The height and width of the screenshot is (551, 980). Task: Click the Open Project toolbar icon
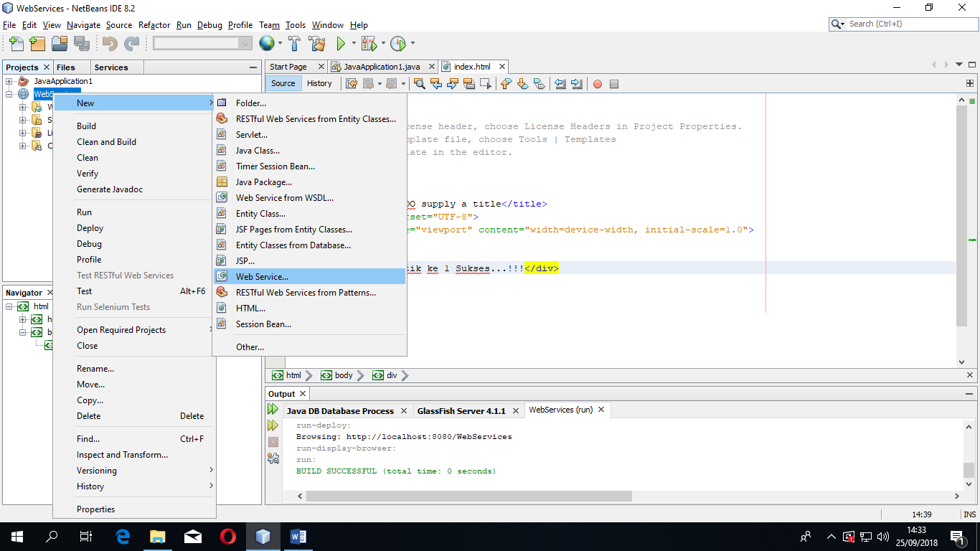pyautogui.click(x=59, y=44)
